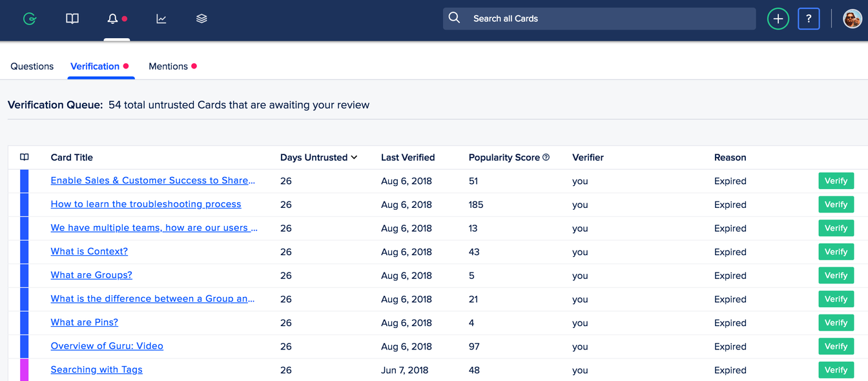
Task: Create a new card with plus icon
Action: click(778, 19)
